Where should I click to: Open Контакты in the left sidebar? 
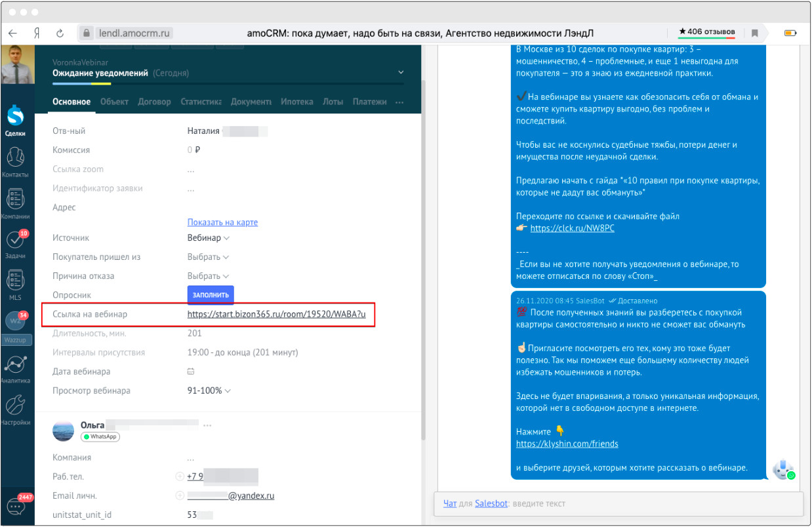tap(16, 163)
